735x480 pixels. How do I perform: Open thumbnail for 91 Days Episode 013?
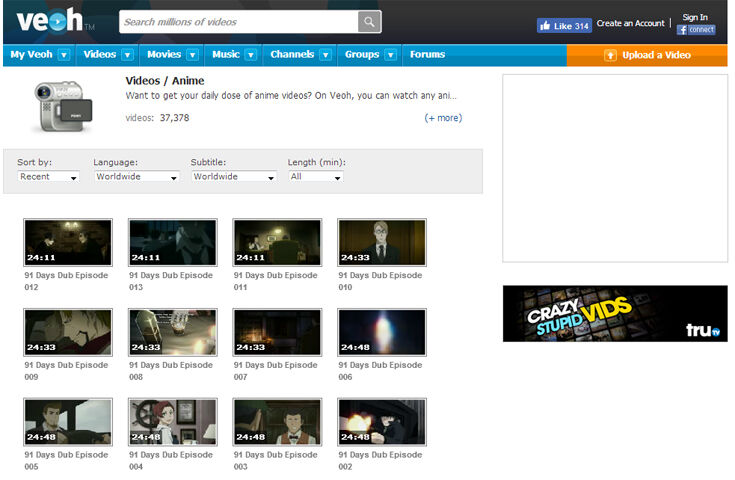[x=172, y=242]
